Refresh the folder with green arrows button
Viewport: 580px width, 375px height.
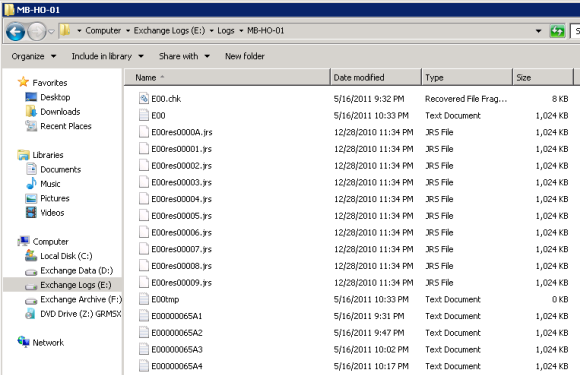pyautogui.click(x=557, y=31)
